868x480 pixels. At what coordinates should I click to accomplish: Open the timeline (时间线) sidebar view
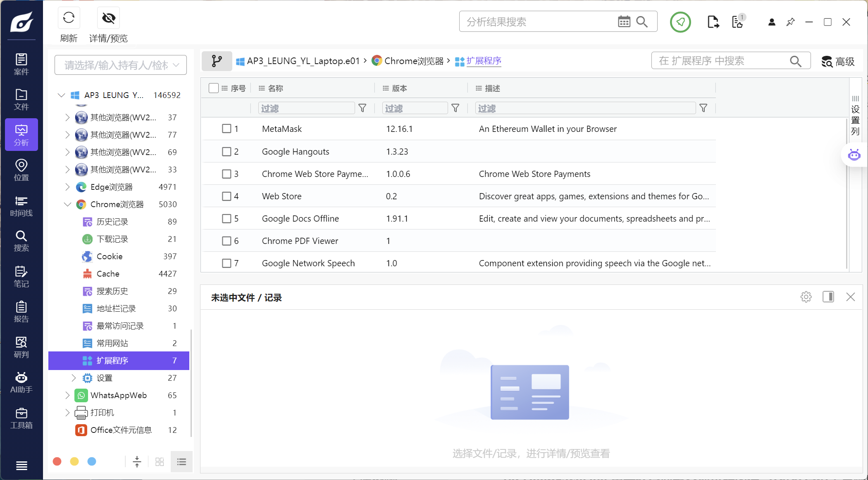(21, 206)
